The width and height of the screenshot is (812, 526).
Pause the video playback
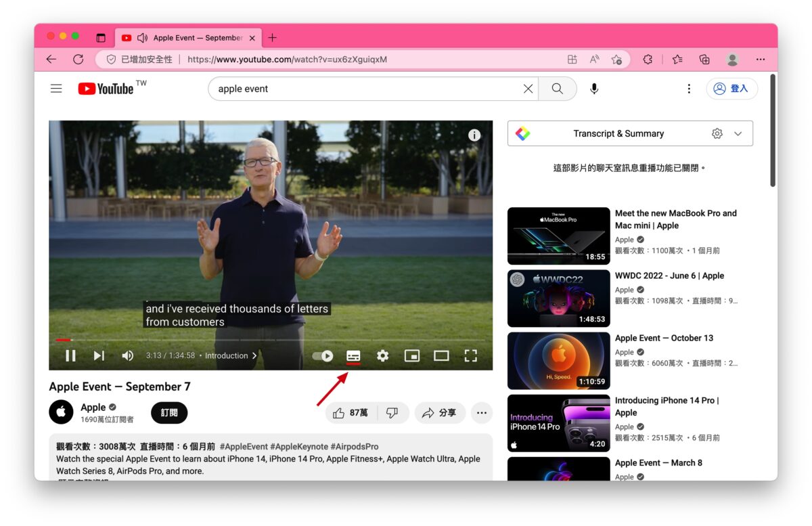[x=70, y=355]
